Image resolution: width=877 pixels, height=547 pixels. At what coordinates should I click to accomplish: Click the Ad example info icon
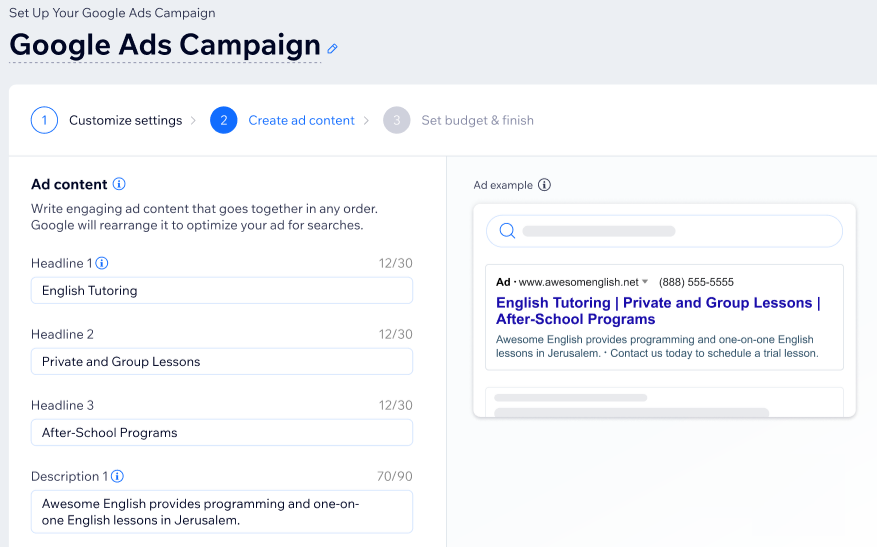pos(544,185)
